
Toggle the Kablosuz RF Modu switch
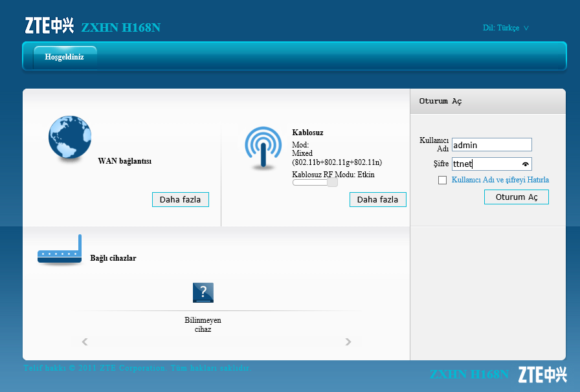(315, 182)
